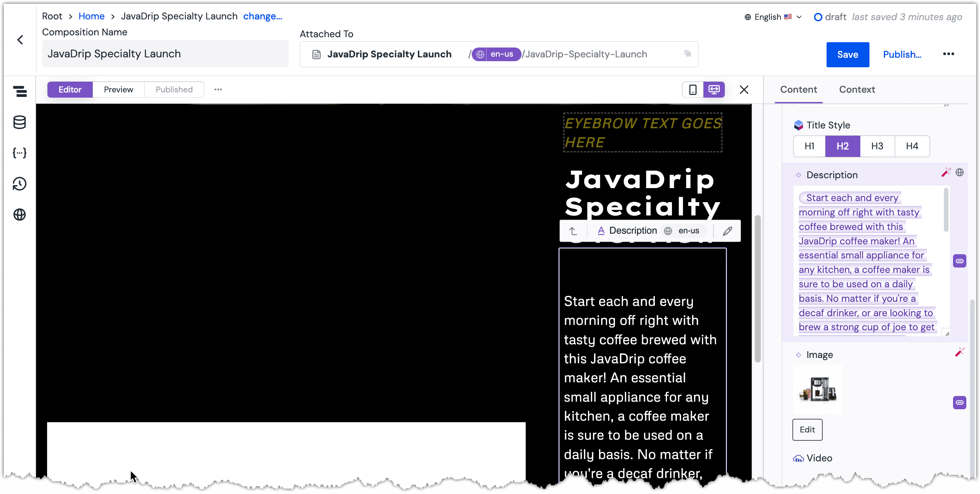Select H1 title style heading
Image resolution: width=980 pixels, height=494 pixels.
(x=809, y=146)
